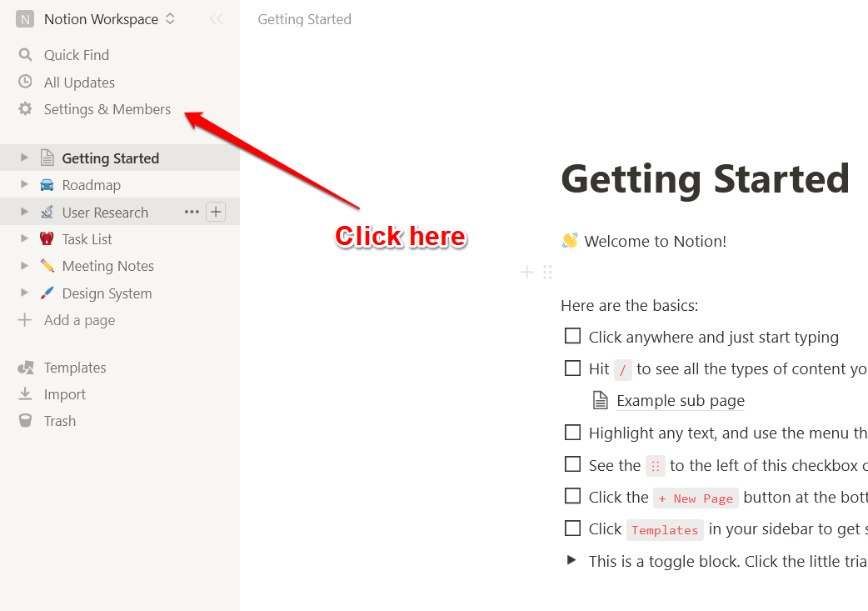Click the Quick Find magnifier icon
Viewport: 868px width, 611px height.
(25, 54)
